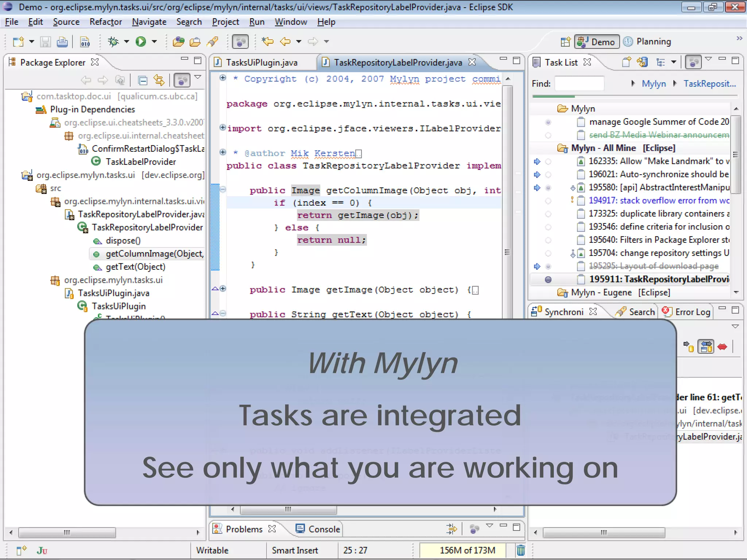Image resolution: width=747 pixels, height=560 pixels.
Task: Open the Window menu
Action: 291,22
